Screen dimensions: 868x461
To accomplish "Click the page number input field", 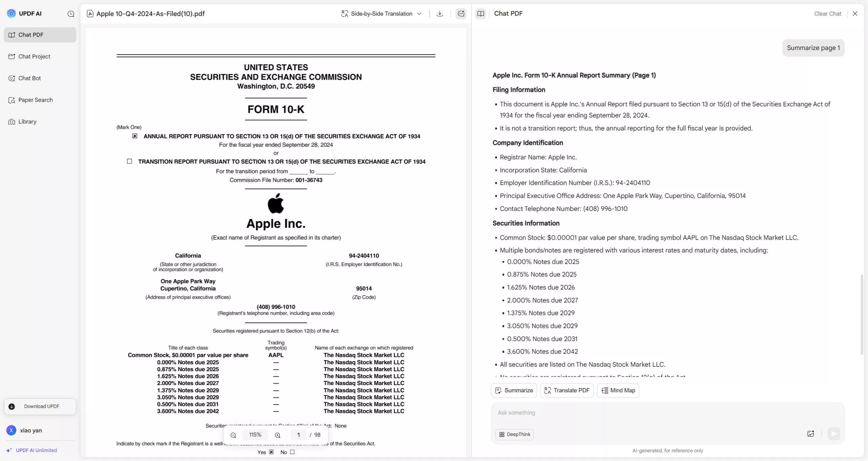I will pyautogui.click(x=298, y=435).
